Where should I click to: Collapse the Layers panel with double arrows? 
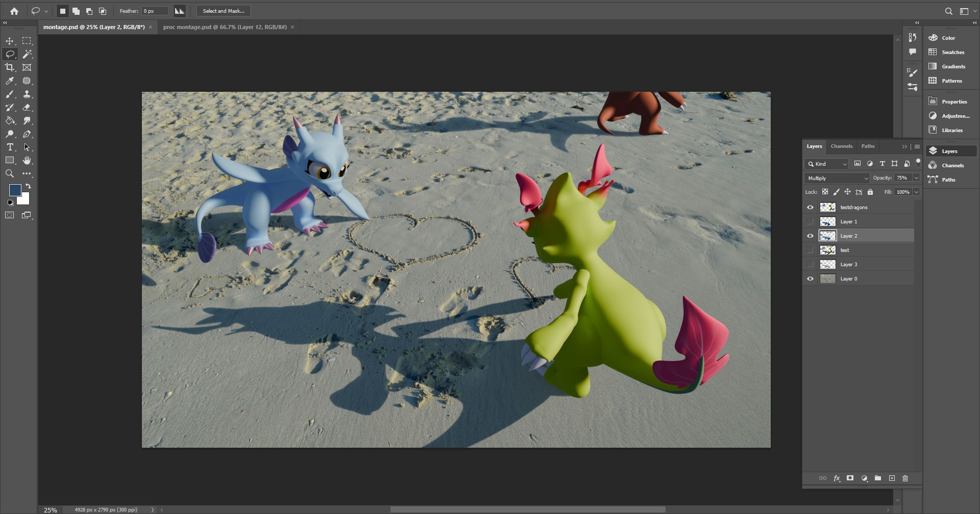coord(904,147)
